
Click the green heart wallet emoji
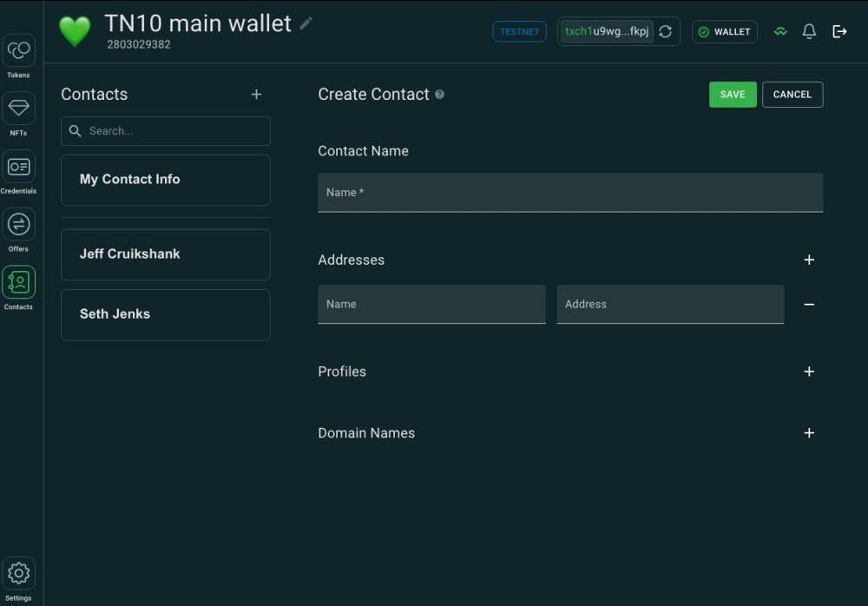(x=75, y=31)
